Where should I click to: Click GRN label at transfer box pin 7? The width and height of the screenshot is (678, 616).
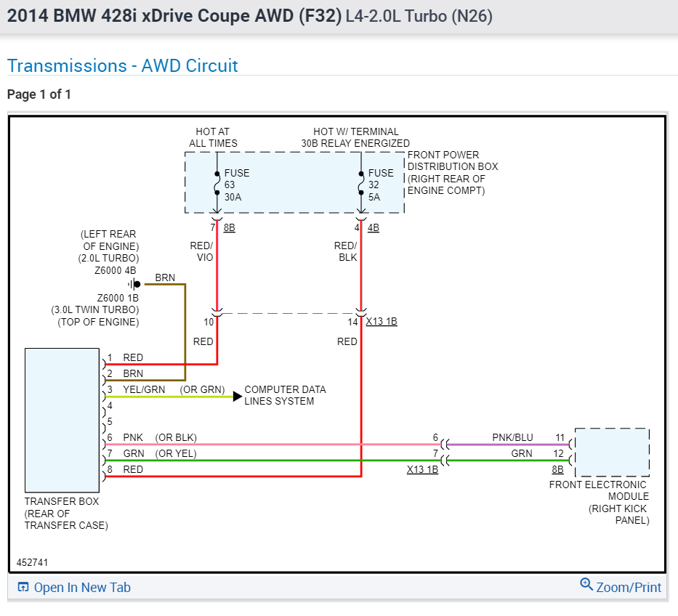[x=134, y=454]
